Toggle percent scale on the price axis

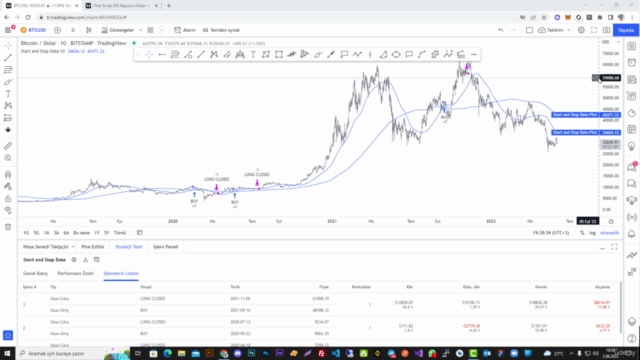582,233
